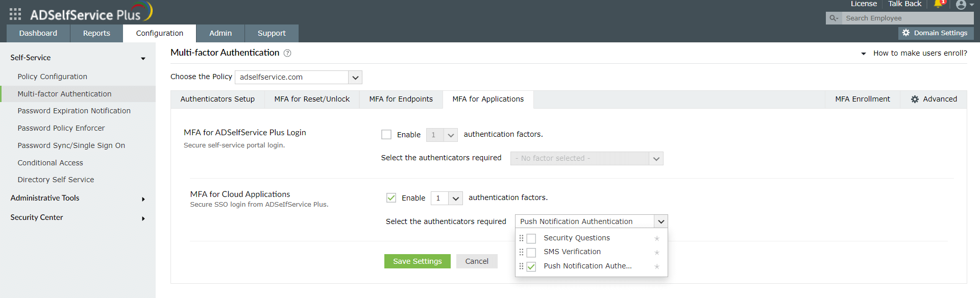Open the Reports tab
The height and width of the screenshot is (298, 980).
pyautogui.click(x=96, y=33)
